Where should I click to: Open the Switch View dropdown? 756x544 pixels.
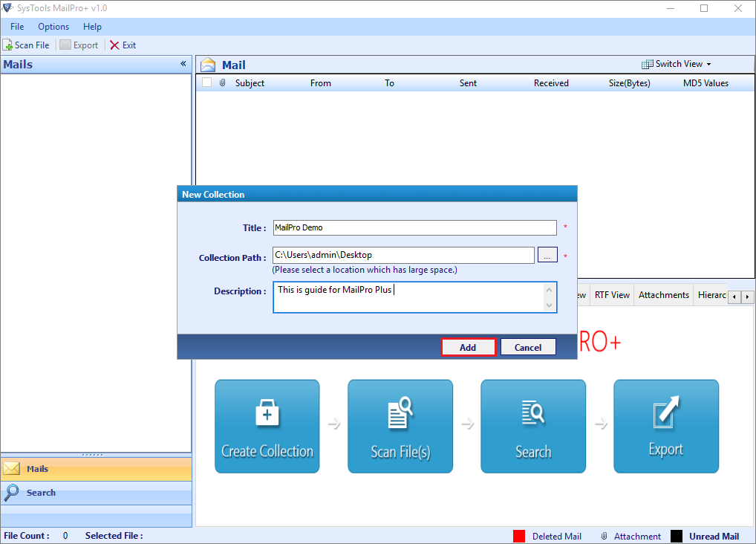coord(674,64)
